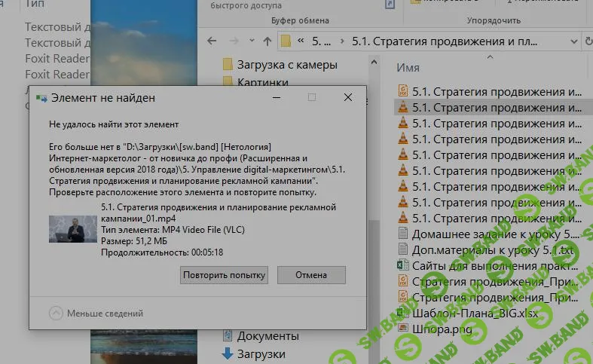Click the back navigation arrow
Screen dimensions: 593x364
click(x=212, y=41)
